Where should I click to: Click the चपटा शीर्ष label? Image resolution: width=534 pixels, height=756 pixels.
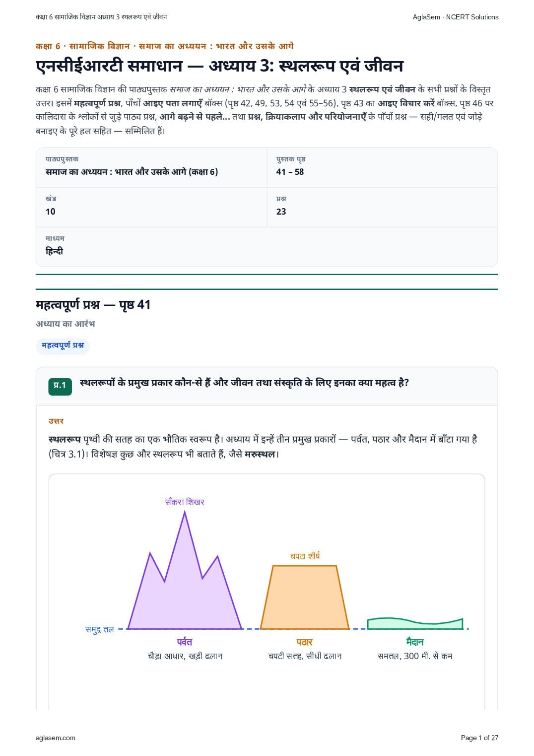click(305, 556)
